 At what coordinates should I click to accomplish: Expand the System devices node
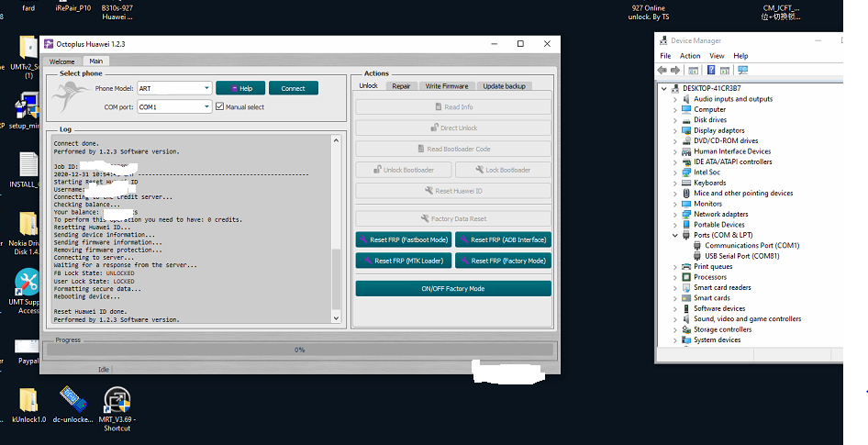tap(674, 340)
